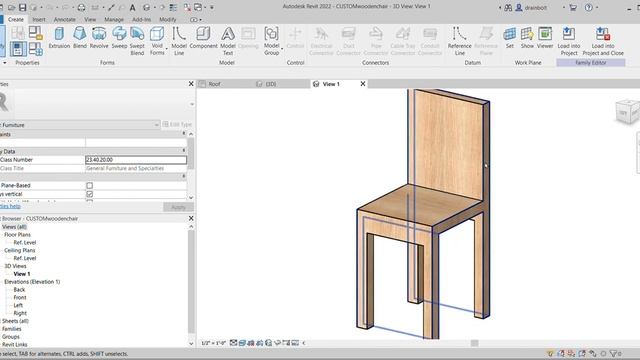
Task: Open the work plane Viewer
Action: click(545, 38)
